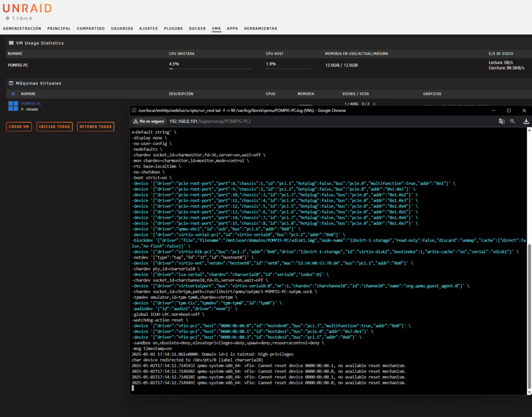
Task: Open the DOCKER tab
Action: pos(197,29)
